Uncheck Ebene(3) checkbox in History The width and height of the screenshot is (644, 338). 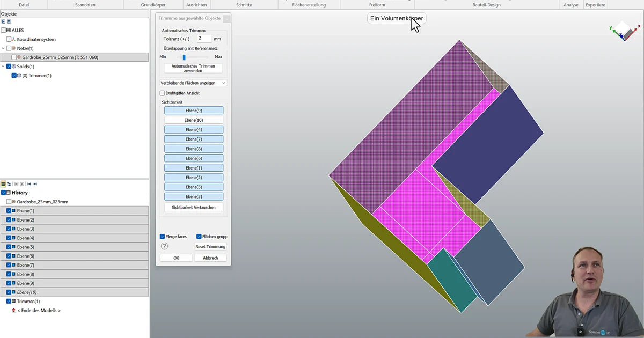pyautogui.click(x=9, y=229)
